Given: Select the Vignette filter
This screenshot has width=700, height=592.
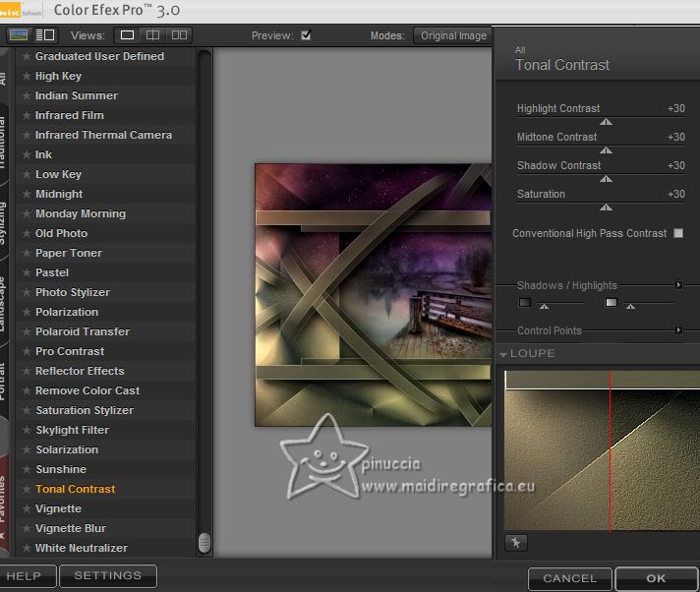Looking at the screenshot, I should coord(58,508).
